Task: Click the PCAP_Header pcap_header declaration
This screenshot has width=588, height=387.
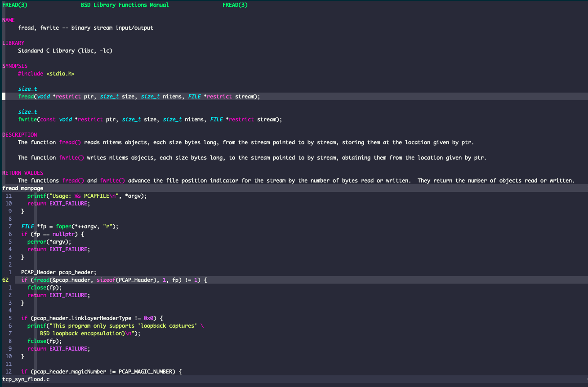Action: tap(58, 272)
